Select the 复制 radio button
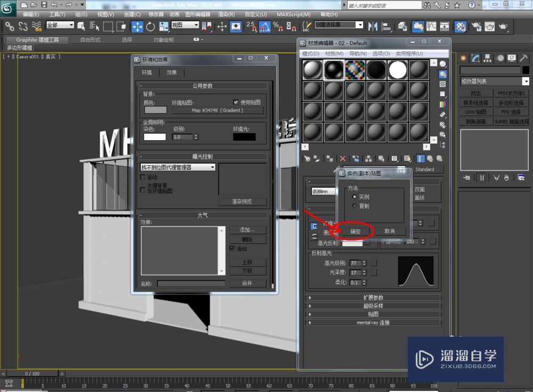The image size is (533, 392). point(354,206)
